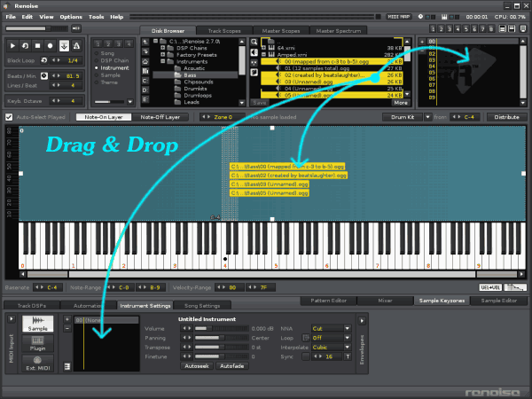The height and width of the screenshot is (399, 532).
Task: Enable the record edit mode button
Action: pyautogui.click(x=51, y=45)
